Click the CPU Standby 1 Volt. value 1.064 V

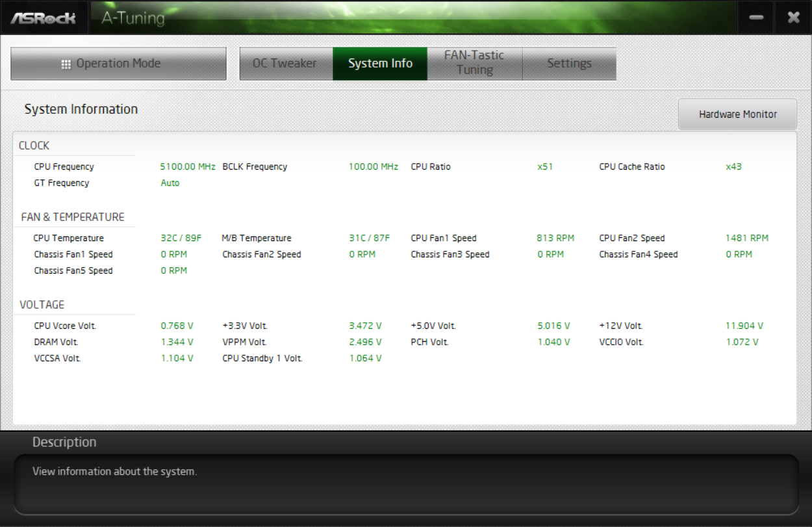click(x=365, y=358)
